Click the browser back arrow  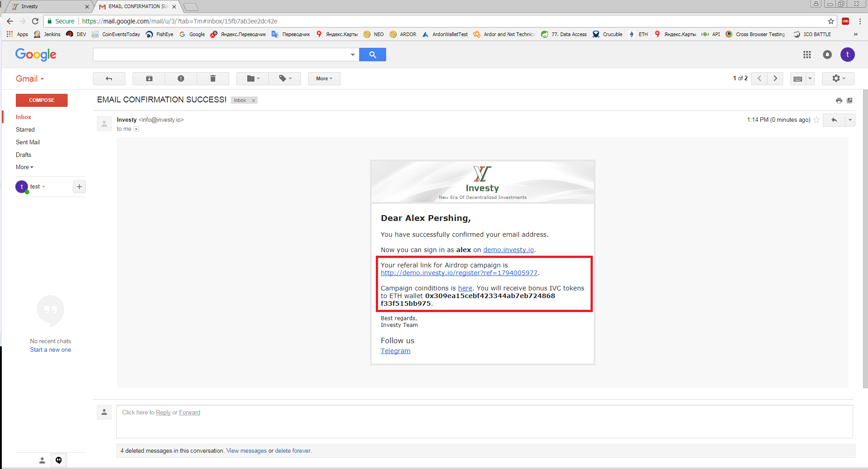pos(10,21)
